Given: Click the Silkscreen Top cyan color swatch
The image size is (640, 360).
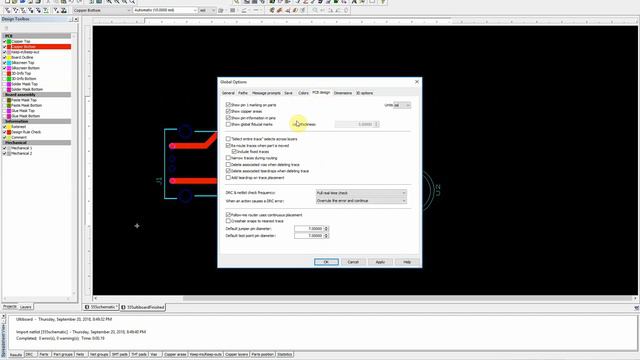Looking at the screenshot, I should click(9, 63).
